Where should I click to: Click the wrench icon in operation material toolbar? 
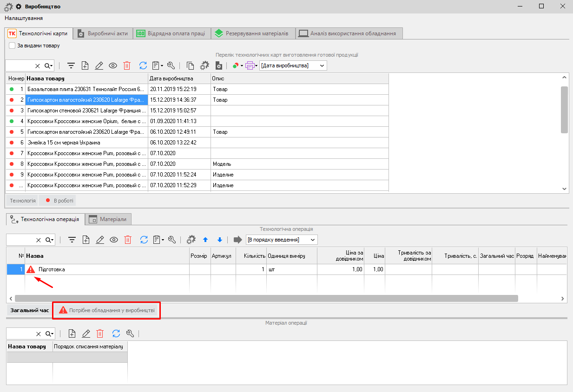(x=130, y=333)
